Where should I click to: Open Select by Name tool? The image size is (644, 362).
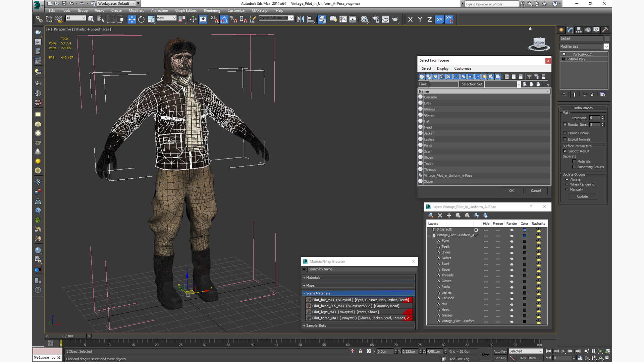pos(101,19)
